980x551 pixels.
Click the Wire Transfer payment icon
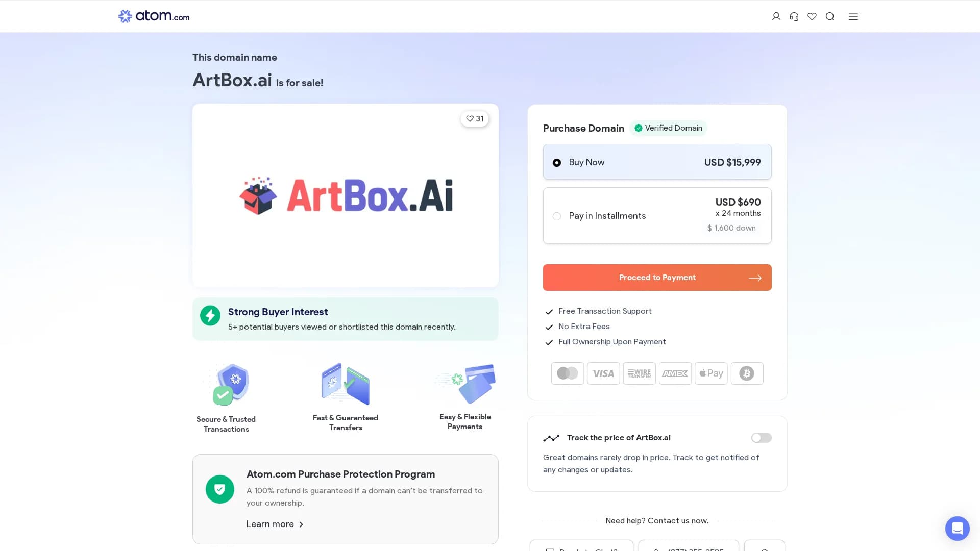(x=639, y=373)
